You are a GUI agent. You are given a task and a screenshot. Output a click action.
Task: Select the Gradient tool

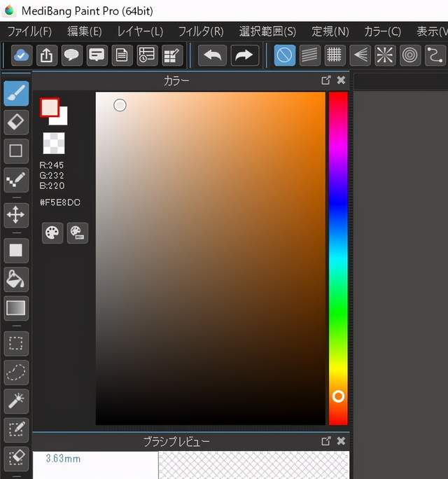pos(16,308)
